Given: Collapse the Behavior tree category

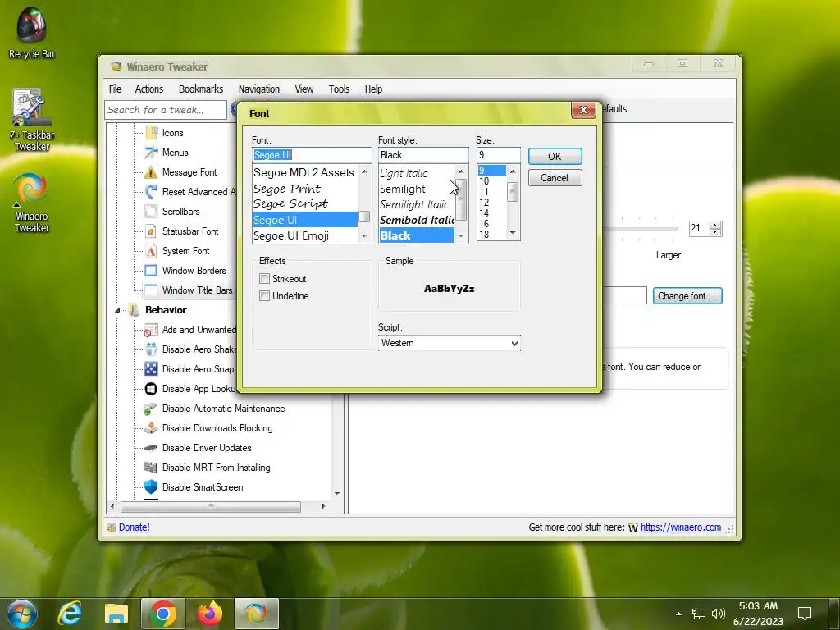Looking at the screenshot, I should (x=117, y=310).
